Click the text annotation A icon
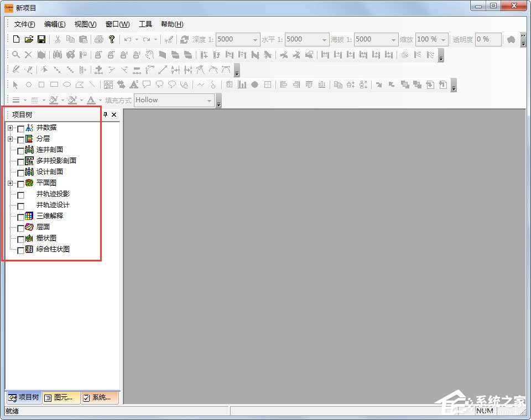The image size is (531, 420). [x=134, y=84]
